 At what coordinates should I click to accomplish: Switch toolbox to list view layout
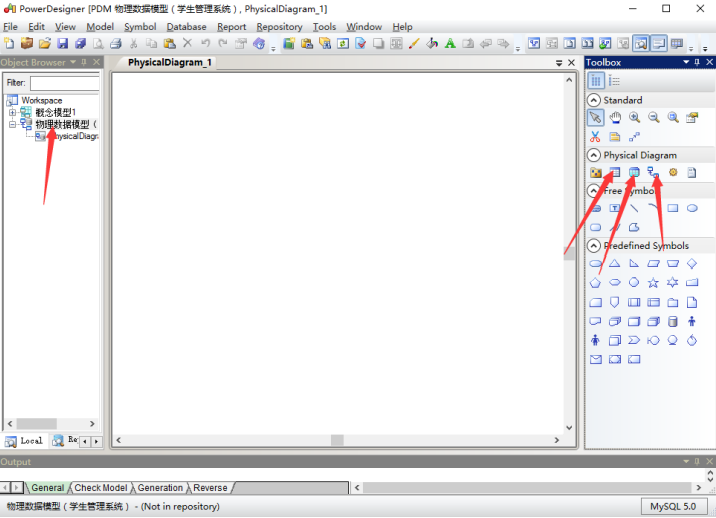click(x=614, y=81)
